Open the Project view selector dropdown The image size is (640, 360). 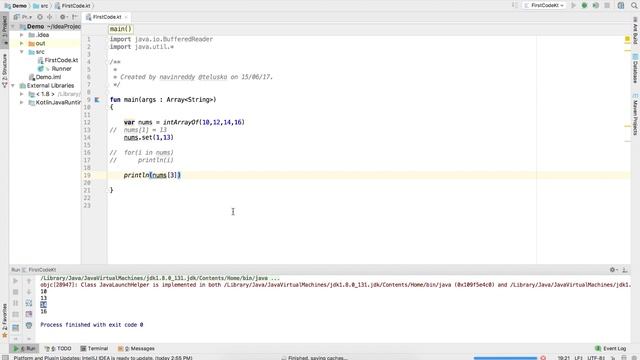[x=23, y=17]
